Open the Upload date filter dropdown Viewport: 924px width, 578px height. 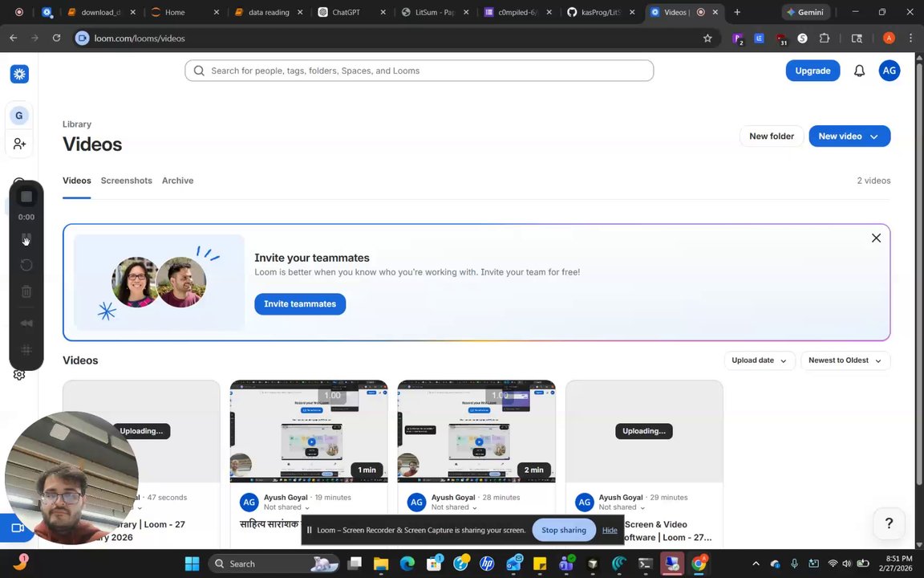759,360
